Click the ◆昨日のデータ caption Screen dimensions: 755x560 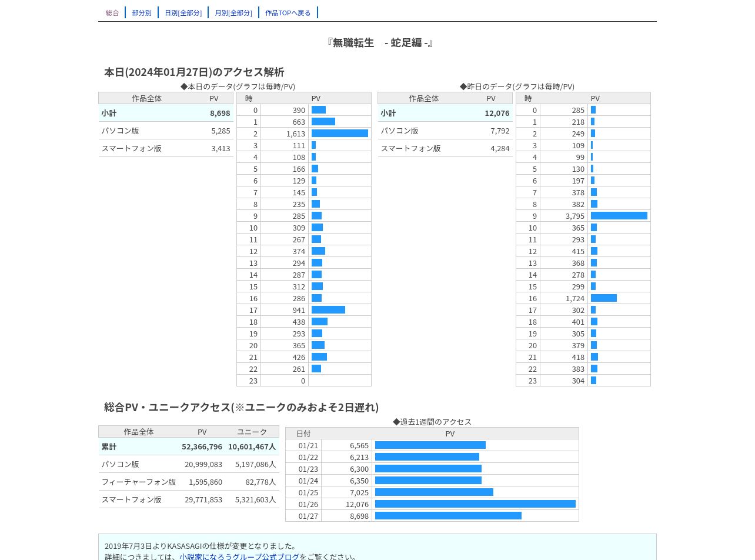pos(517,86)
